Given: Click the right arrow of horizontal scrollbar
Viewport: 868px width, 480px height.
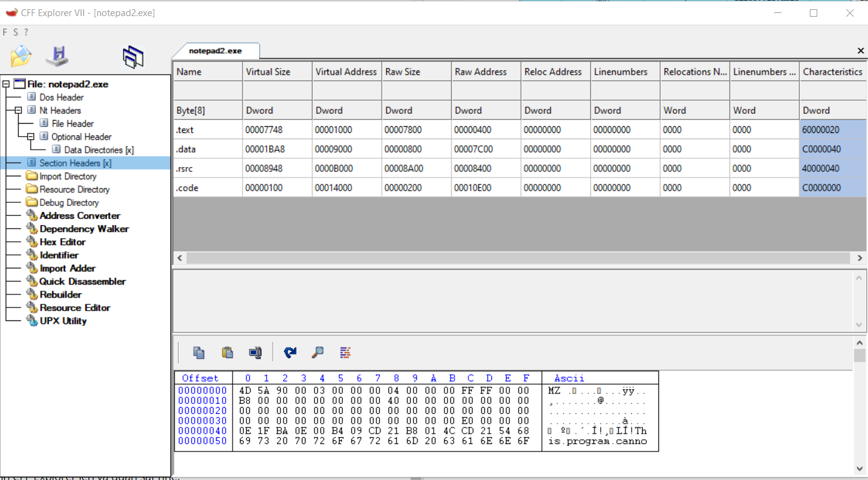Looking at the screenshot, I should 859,258.
